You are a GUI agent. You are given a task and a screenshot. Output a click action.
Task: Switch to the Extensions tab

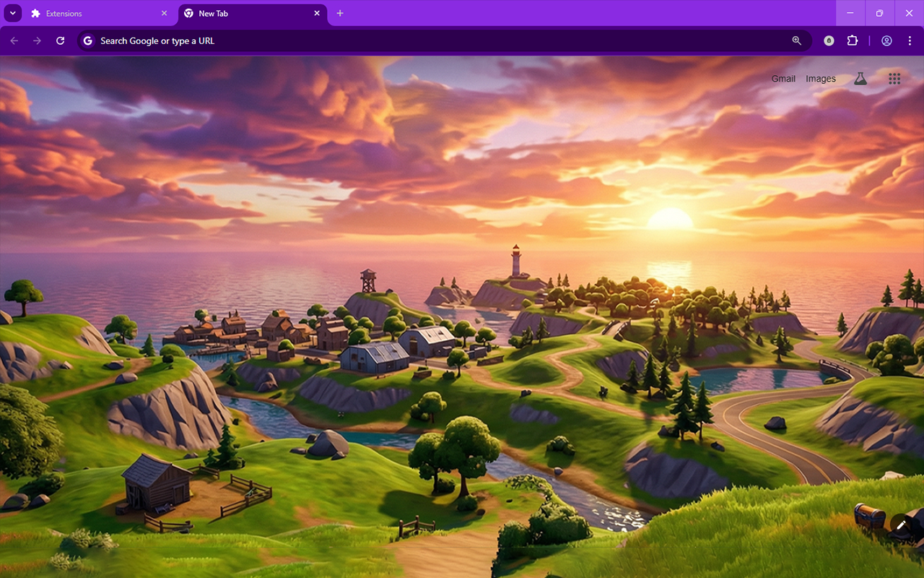[x=87, y=13]
